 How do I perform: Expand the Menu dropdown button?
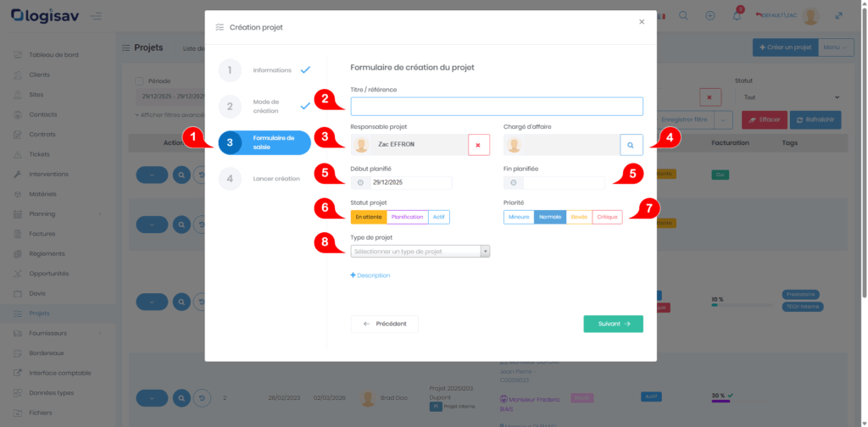[x=835, y=47]
